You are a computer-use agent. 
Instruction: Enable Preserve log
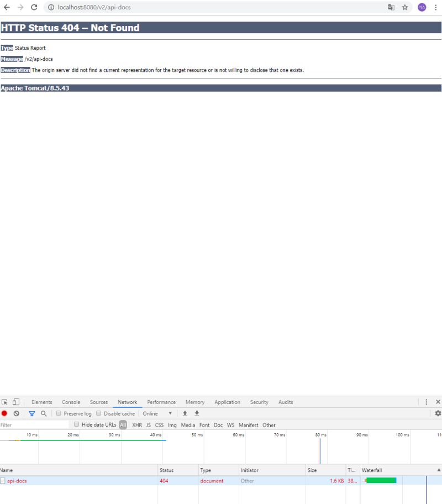(59, 413)
